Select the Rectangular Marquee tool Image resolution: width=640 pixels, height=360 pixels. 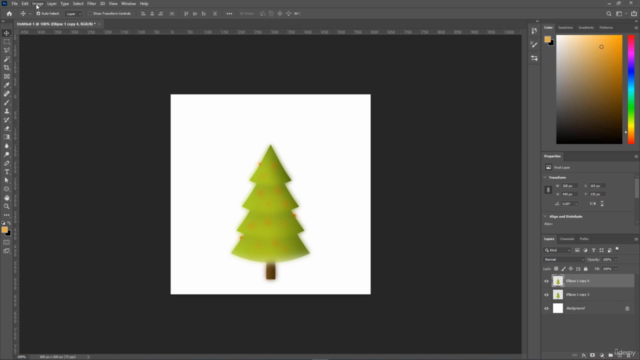(x=7, y=42)
